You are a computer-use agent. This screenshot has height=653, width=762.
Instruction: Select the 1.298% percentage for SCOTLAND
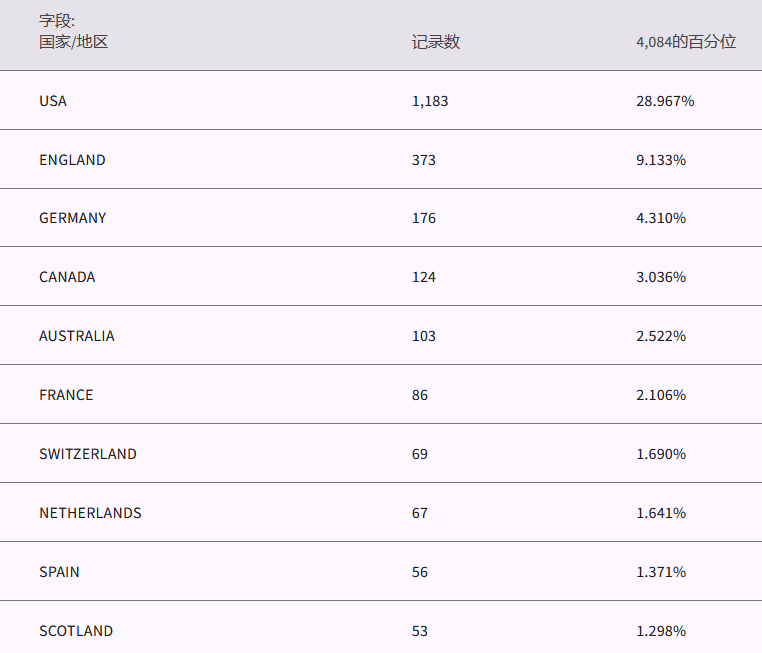coord(661,631)
